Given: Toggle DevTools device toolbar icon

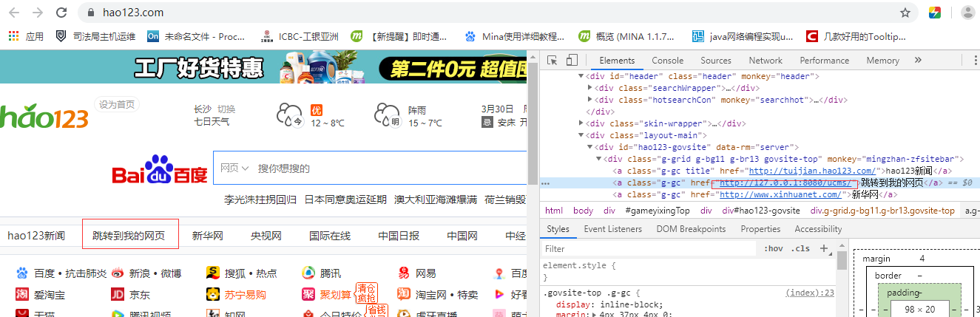Looking at the screenshot, I should [x=572, y=61].
